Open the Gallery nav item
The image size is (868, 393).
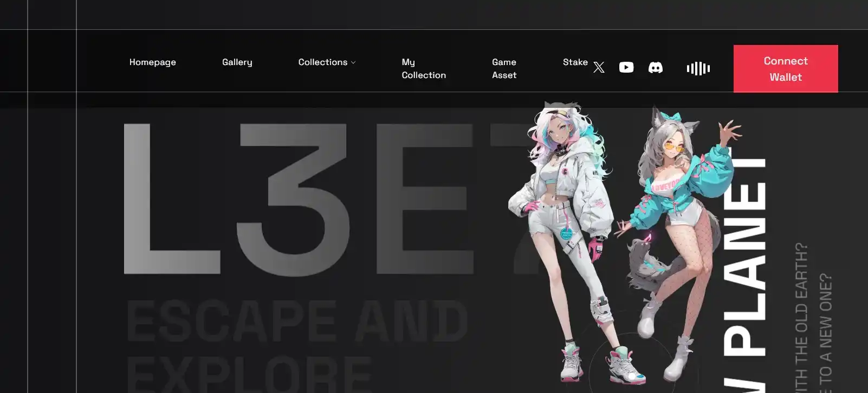[x=237, y=62]
